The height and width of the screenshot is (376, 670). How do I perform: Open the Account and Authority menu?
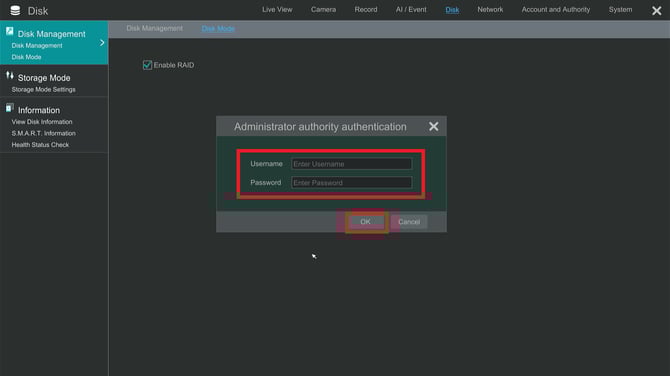coord(556,9)
